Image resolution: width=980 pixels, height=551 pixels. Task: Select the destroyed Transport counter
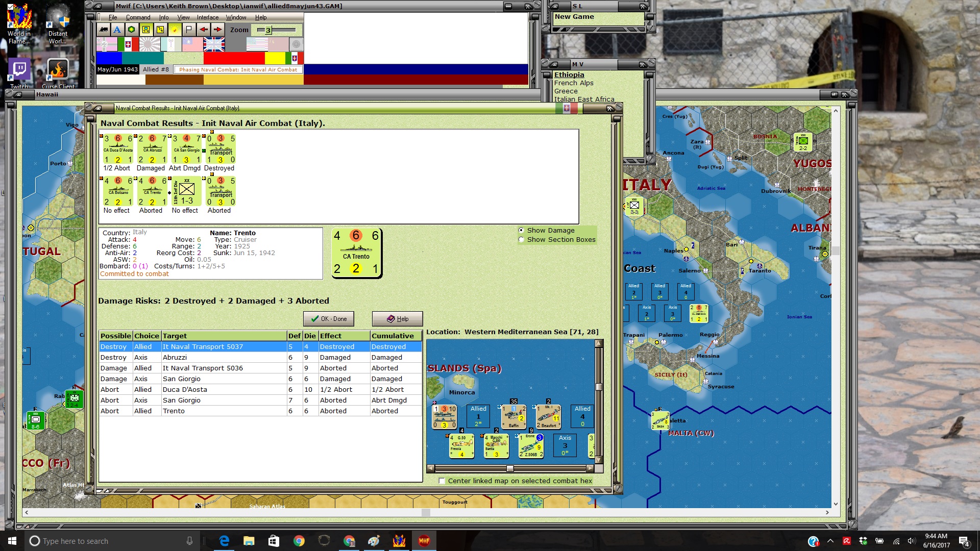coord(220,149)
